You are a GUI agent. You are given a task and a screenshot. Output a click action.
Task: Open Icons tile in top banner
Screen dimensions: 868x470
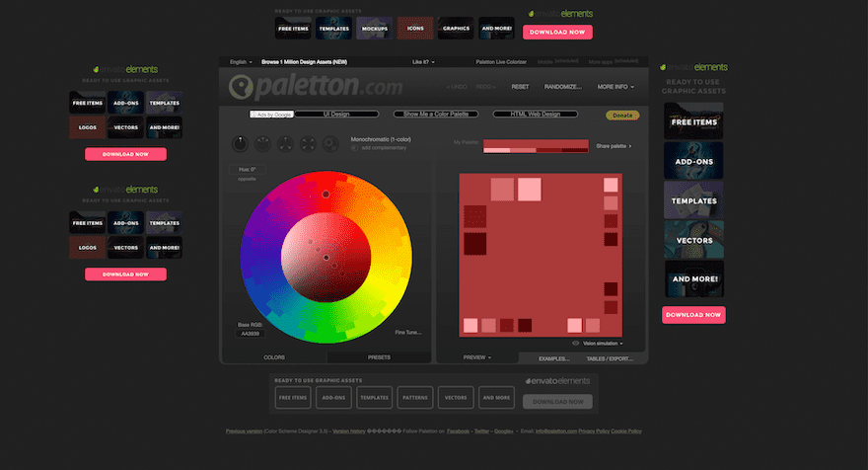(x=415, y=29)
